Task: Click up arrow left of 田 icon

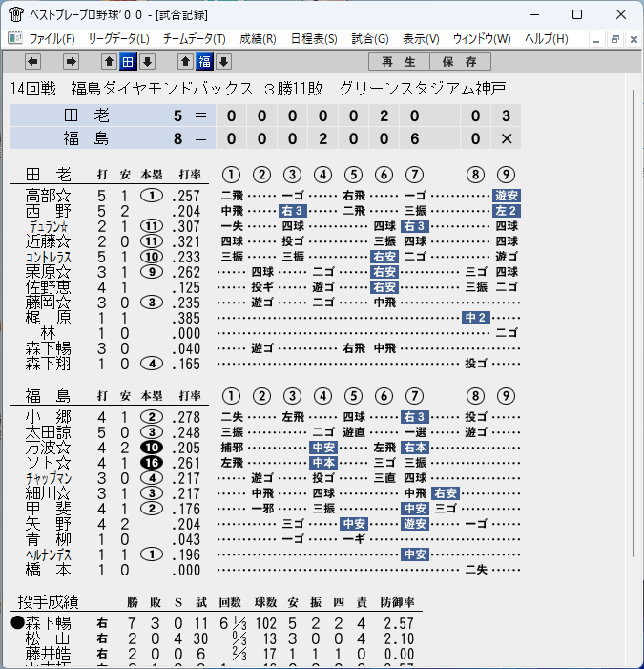Action: (x=109, y=62)
